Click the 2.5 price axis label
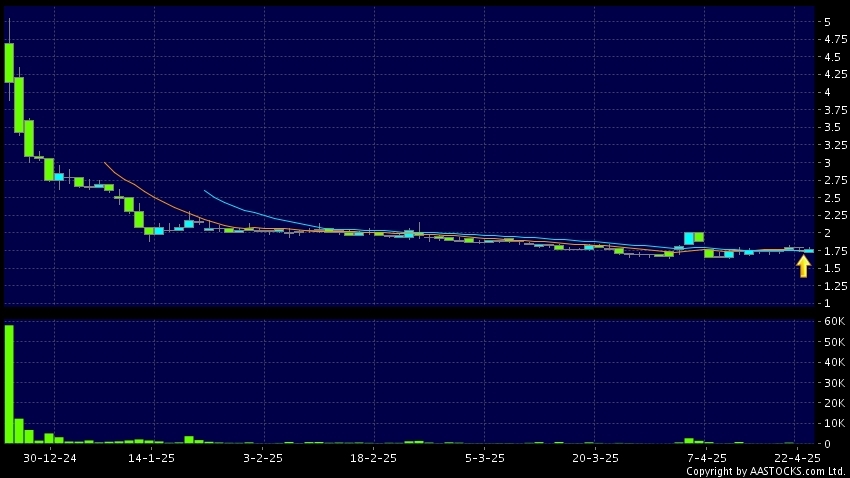The height and width of the screenshot is (478, 850). click(832, 198)
